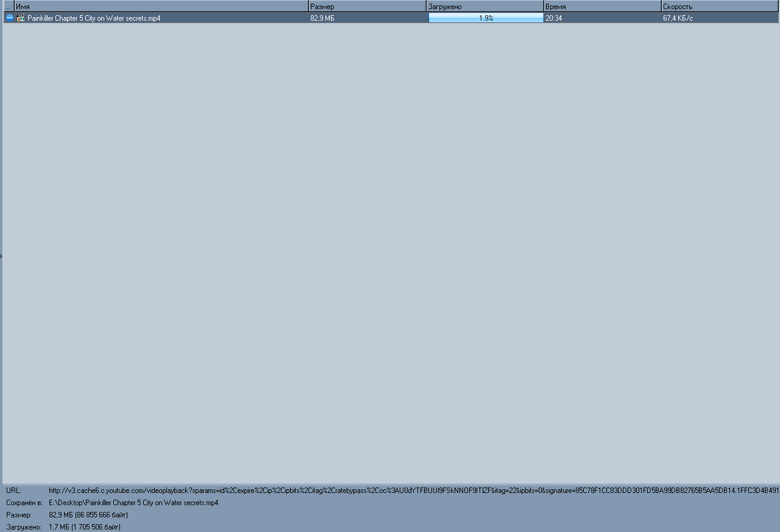
Task: Click the 67,4 КБ/с speed cell
Action: [x=678, y=18]
